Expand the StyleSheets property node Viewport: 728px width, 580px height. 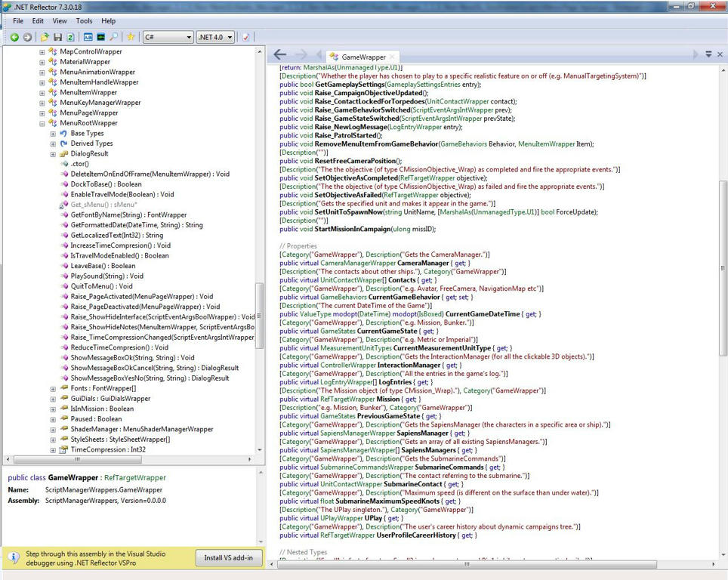[53, 440]
